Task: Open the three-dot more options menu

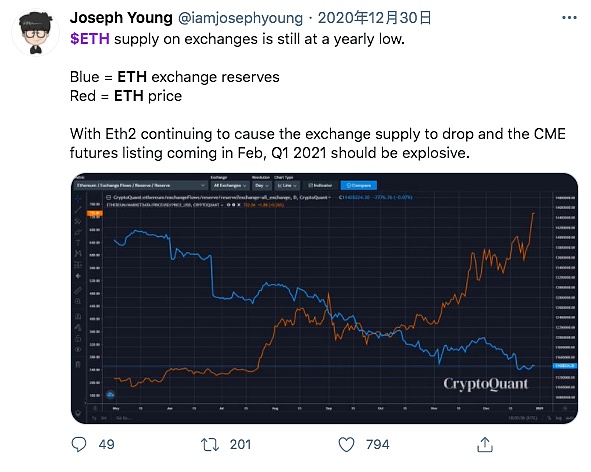Action: point(569,18)
